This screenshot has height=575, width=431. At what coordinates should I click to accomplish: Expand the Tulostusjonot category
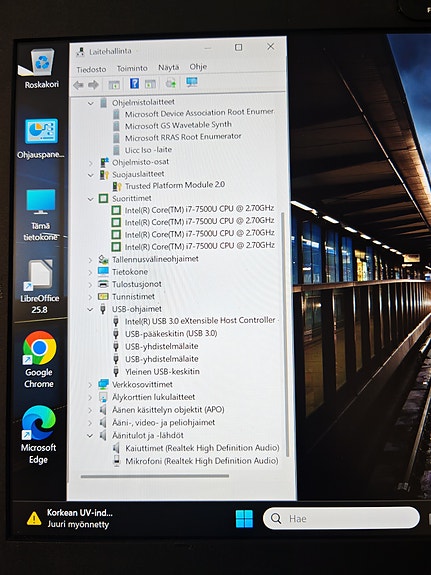[x=90, y=284]
